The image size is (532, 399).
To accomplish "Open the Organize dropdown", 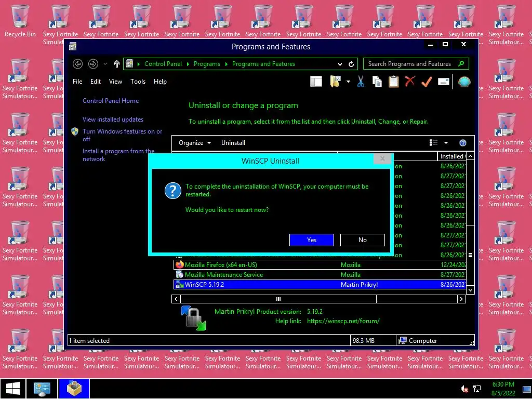I will [195, 143].
